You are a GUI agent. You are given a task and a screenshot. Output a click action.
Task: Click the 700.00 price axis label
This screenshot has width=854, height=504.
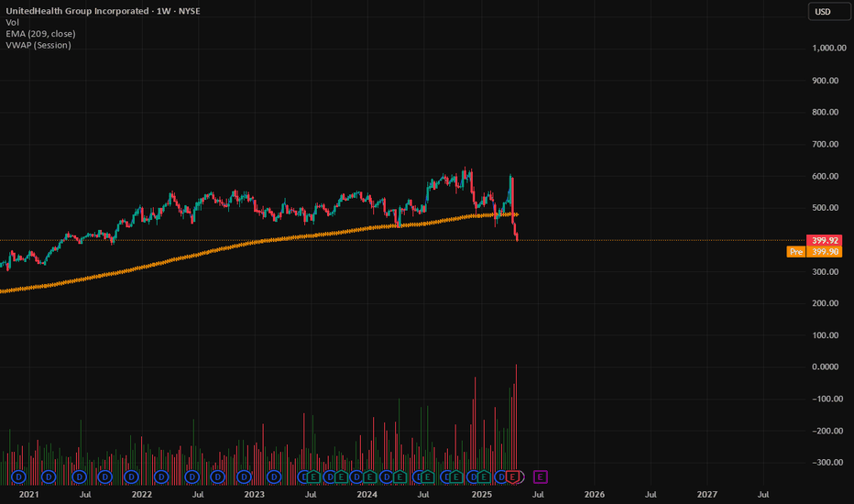pos(825,144)
